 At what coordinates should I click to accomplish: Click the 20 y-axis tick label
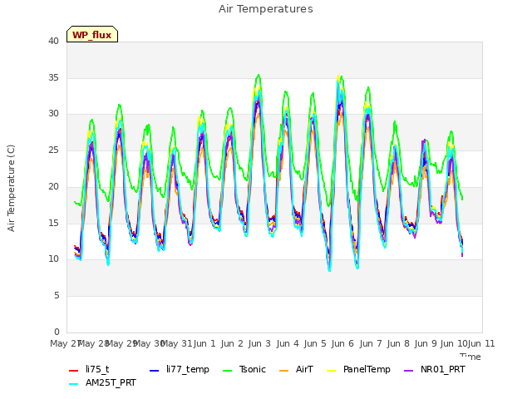[x=53, y=186]
